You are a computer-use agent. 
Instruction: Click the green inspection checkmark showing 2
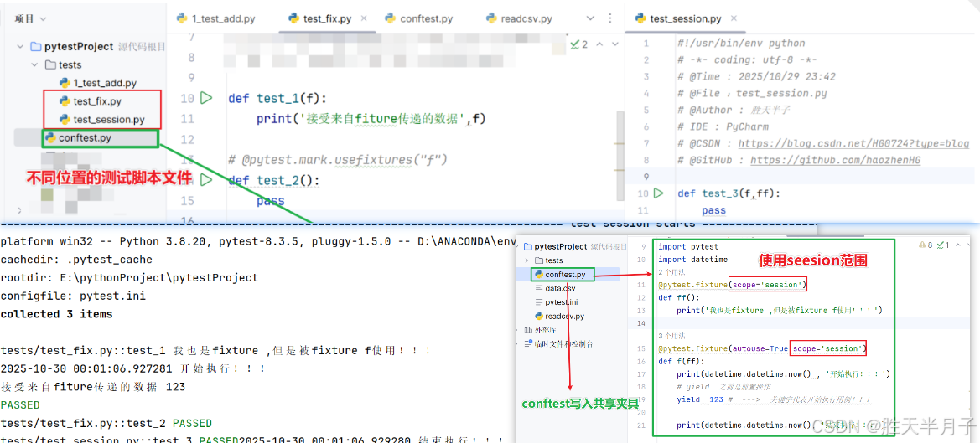[x=578, y=44]
